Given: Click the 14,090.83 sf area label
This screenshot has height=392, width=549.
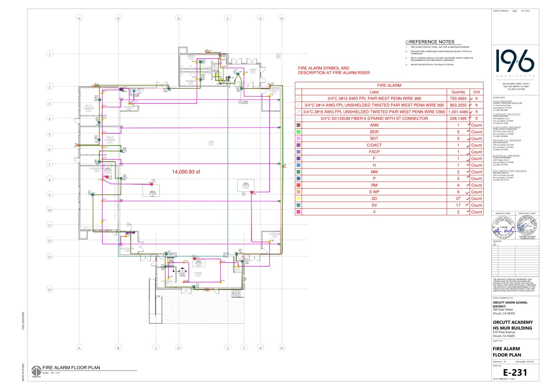Looking at the screenshot, I should tap(186, 172).
